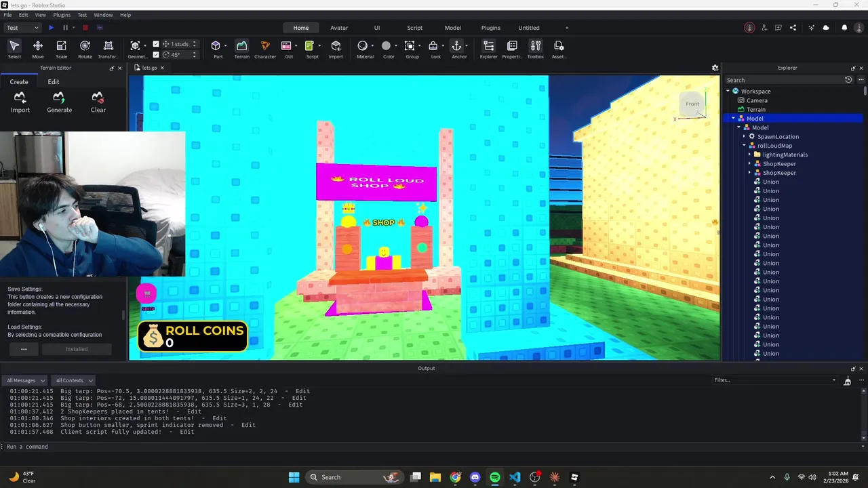Toggle the move snap checkbox for 1 studs
The image size is (868, 488).
click(x=156, y=44)
